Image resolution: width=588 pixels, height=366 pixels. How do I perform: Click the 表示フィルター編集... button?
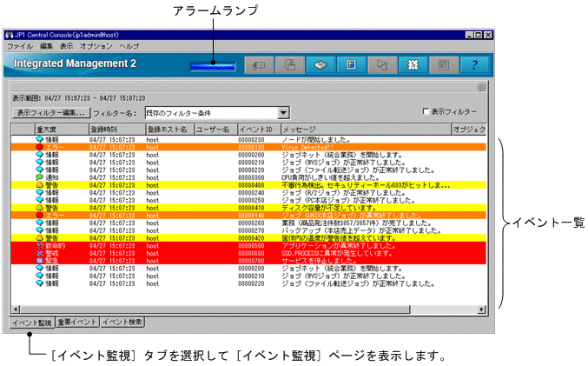[51, 113]
